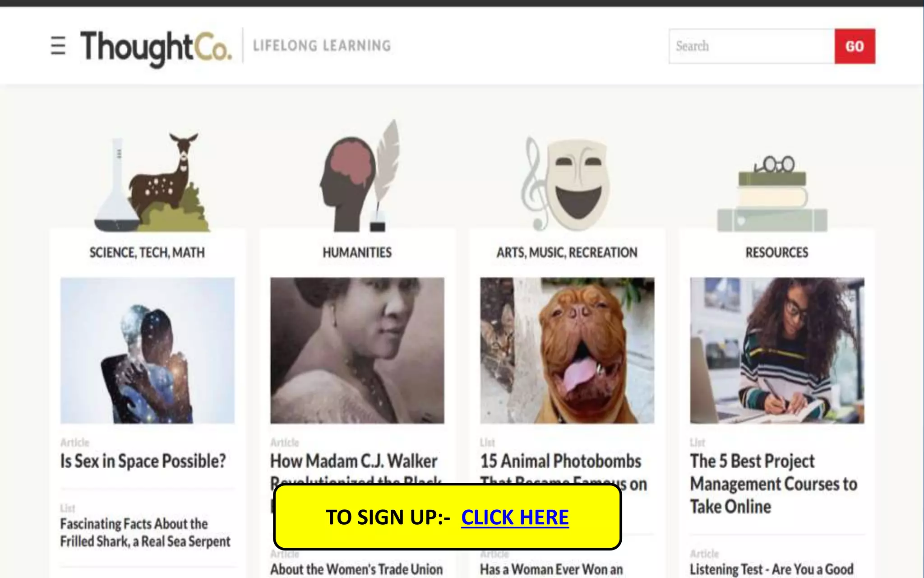This screenshot has height=578, width=924.
Task: Select the theater mask Arts icon
Action: [x=566, y=184]
